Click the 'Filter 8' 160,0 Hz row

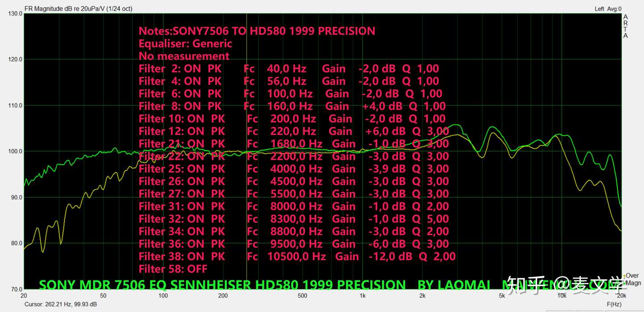[292, 106]
